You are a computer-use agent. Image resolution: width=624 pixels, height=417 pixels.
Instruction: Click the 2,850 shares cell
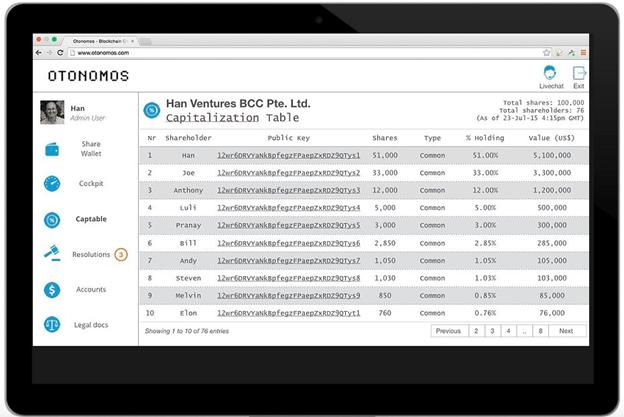(385, 243)
